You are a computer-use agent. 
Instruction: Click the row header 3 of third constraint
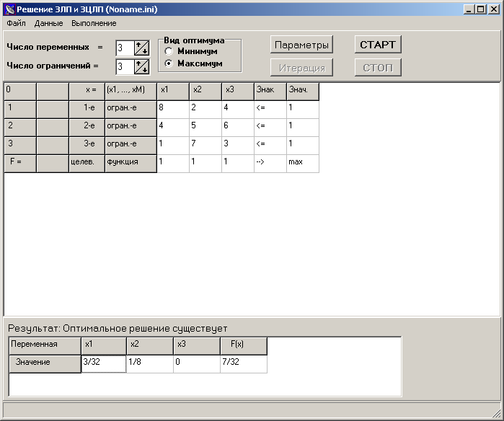20,146
